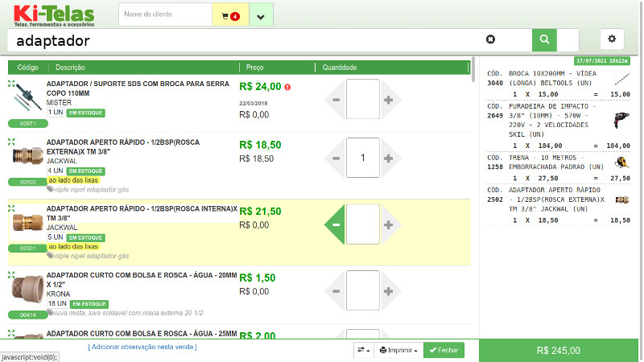Expand image of Adaptador Suporte SDS item
This screenshot has height=362, width=644.
pyautogui.click(x=11, y=84)
